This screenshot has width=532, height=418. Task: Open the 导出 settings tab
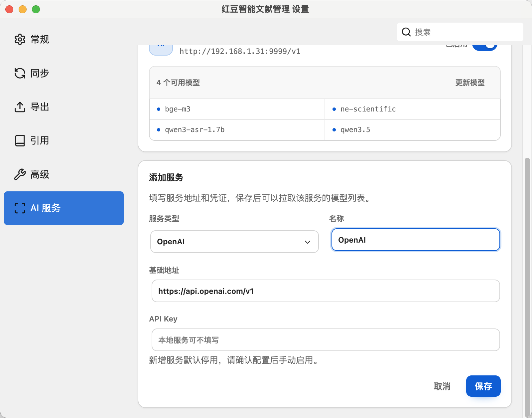[x=64, y=107]
